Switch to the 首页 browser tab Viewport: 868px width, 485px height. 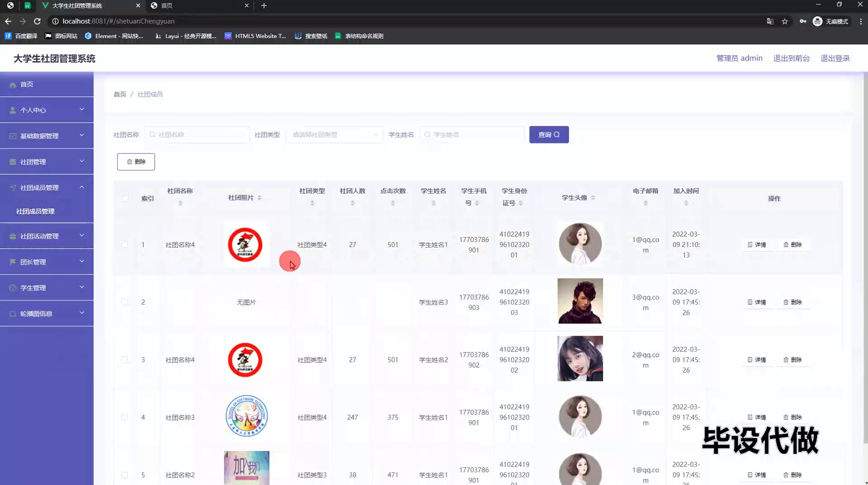click(x=200, y=5)
